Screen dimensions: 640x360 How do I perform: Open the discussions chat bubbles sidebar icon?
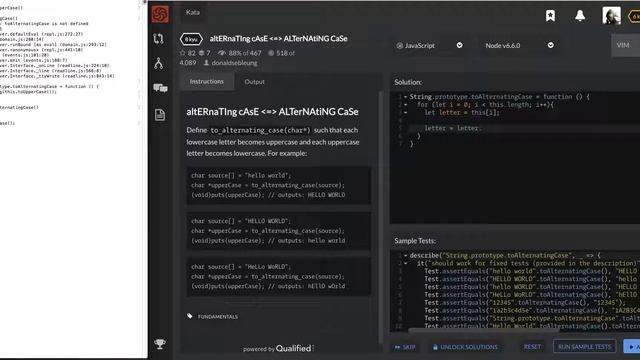[160, 88]
